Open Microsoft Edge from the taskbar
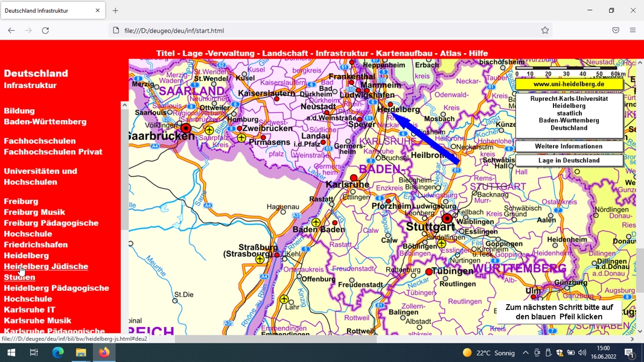The image size is (644, 362). pyautogui.click(x=58, y=352)
